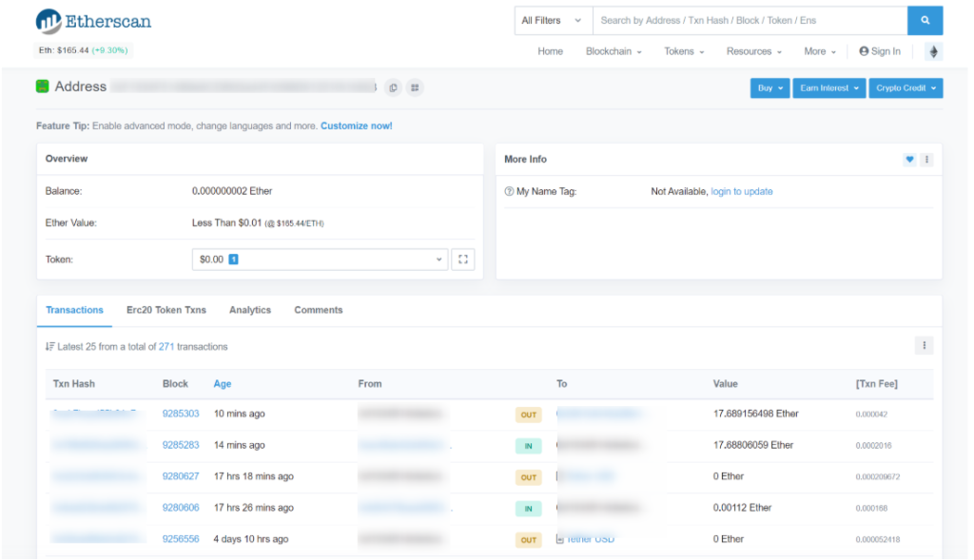Click IN badge in block 9285283 row
974x560 pixels.
click(529, 446)
